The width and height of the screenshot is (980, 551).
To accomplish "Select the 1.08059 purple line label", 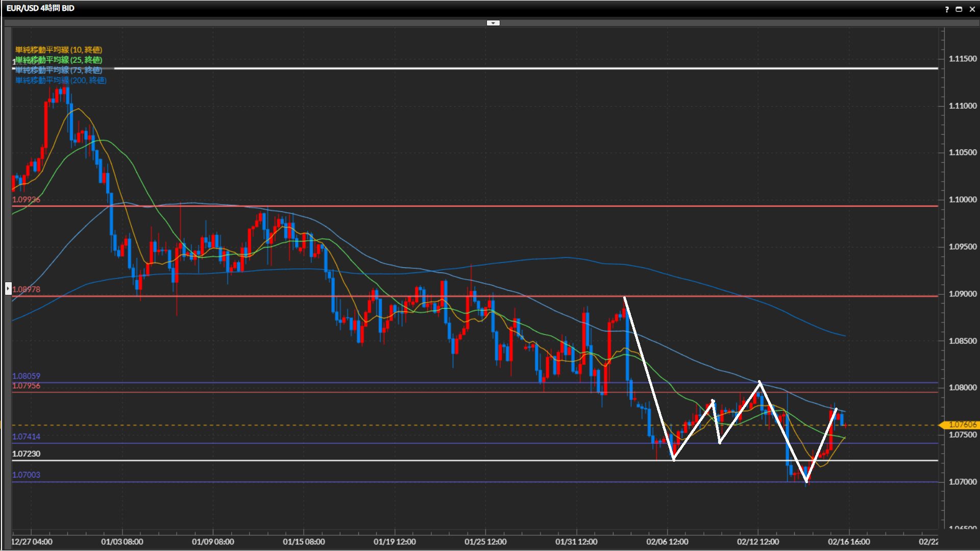I will pos(26,376).
